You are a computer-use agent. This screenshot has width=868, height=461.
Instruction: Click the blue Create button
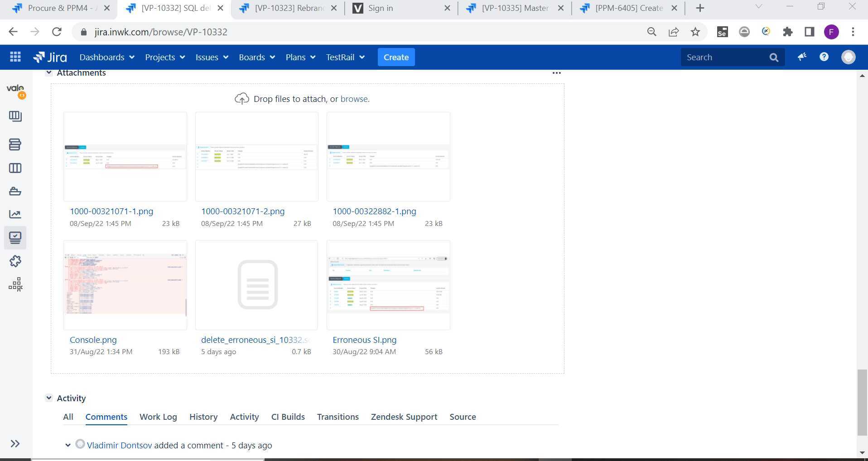click(396, 57)
